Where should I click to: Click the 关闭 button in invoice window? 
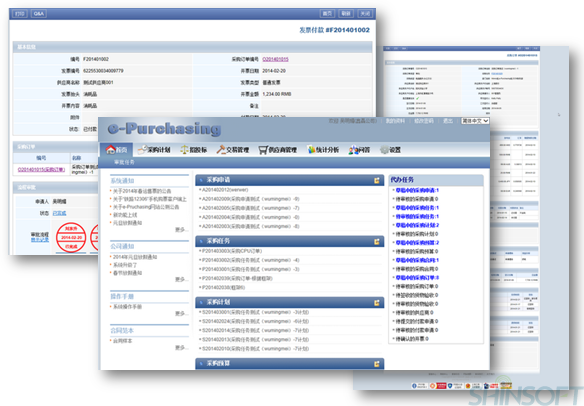(x=365, y=14)
